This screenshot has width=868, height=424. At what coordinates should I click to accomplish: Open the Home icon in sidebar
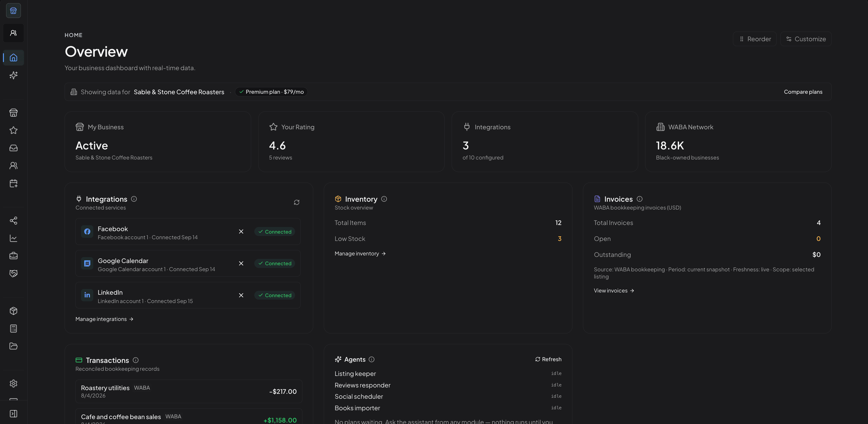(x=14, y=58)
